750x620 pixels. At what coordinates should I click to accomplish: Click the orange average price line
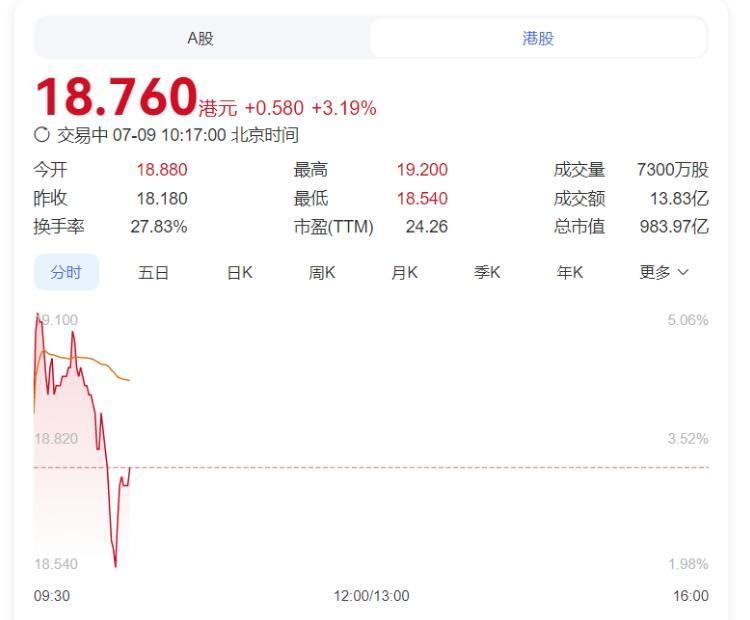point(86,359)
